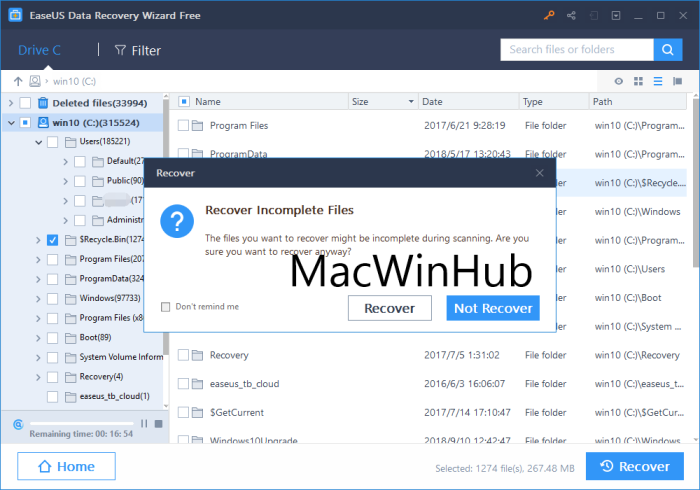
Task: Click the scanning spinner icon
Action: pyautogui.click(x=18, y=424)
